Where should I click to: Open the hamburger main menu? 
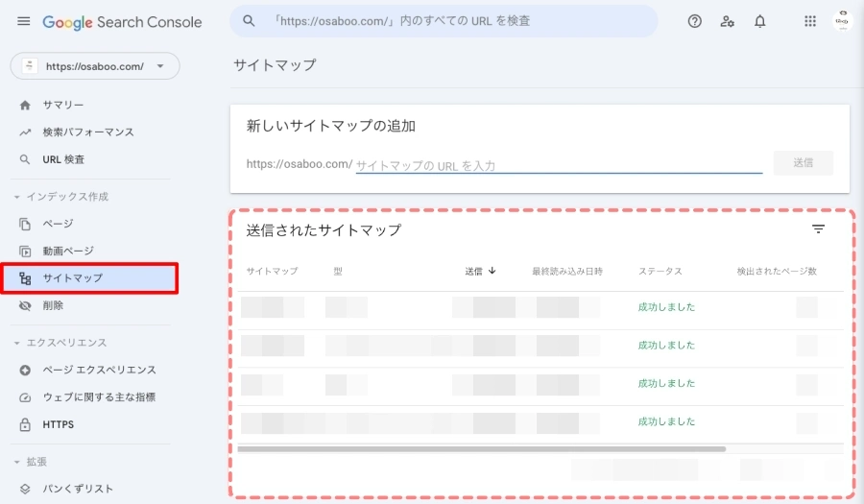pos(24,21)
